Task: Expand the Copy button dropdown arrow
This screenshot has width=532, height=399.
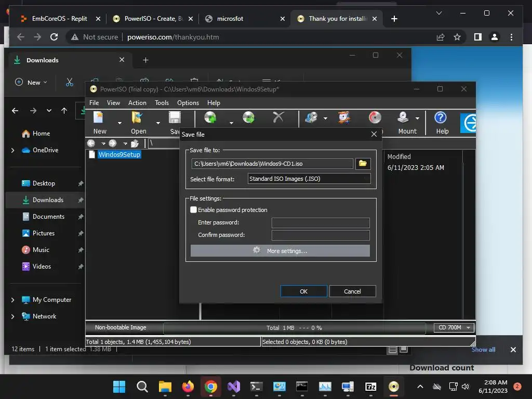Action: pos(325,118)
